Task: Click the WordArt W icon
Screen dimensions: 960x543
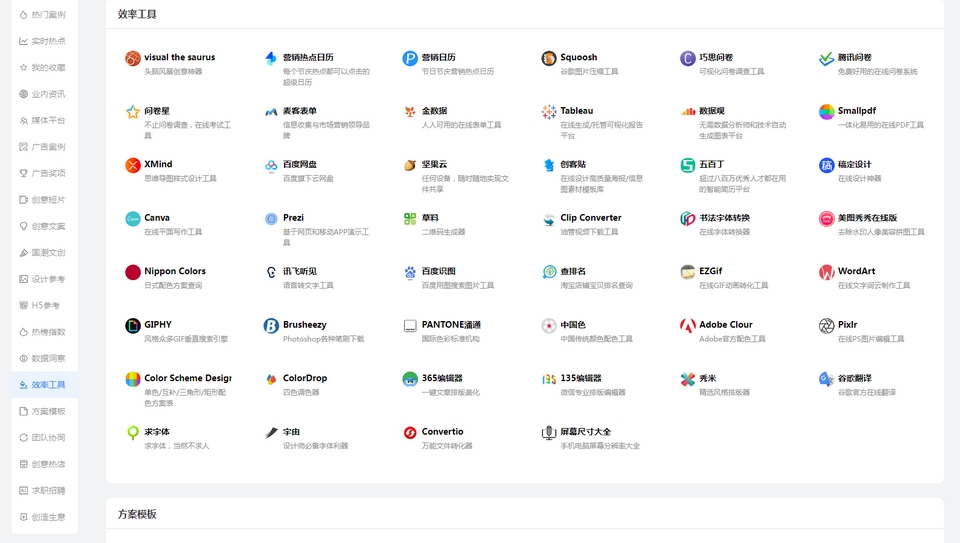Action: pyautogui.click(x=827, y=272)
